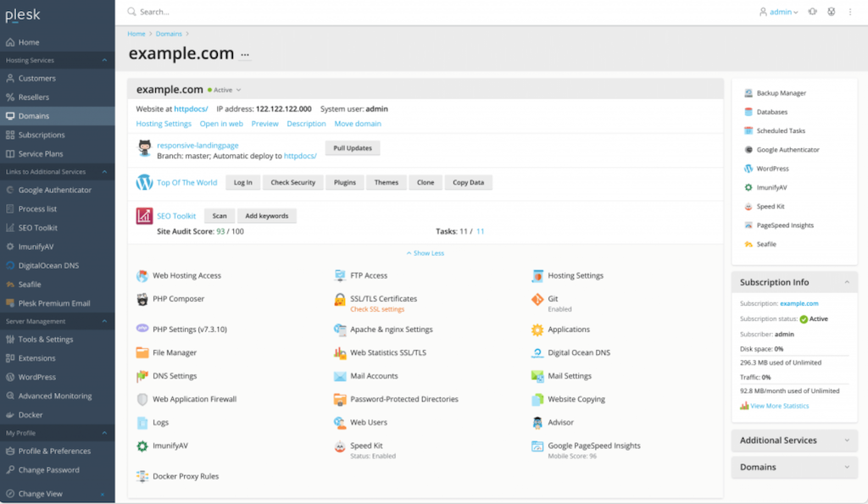Click the Clone button for WordPress

426,183
